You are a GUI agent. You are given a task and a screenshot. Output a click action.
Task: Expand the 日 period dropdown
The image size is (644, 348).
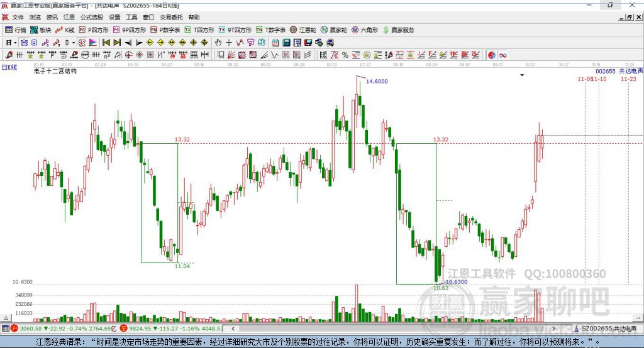(x=15, y=43)
